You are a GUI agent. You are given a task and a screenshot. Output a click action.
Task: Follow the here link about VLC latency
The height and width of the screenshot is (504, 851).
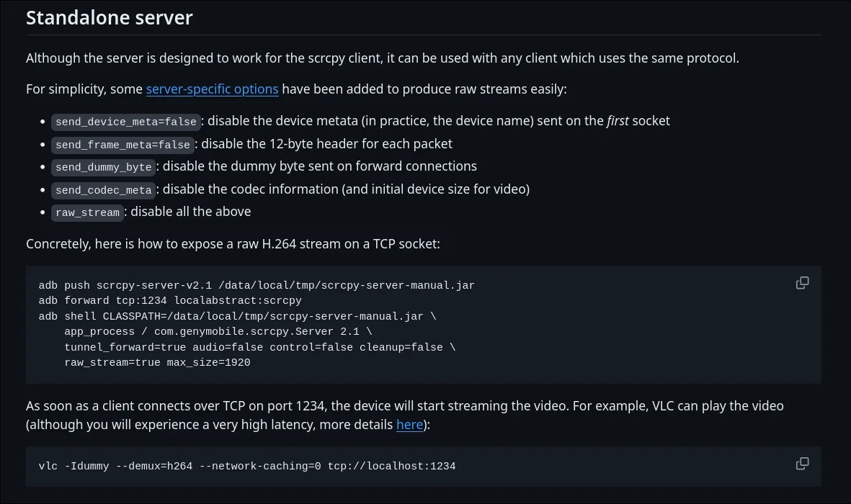tap(409, 424)
